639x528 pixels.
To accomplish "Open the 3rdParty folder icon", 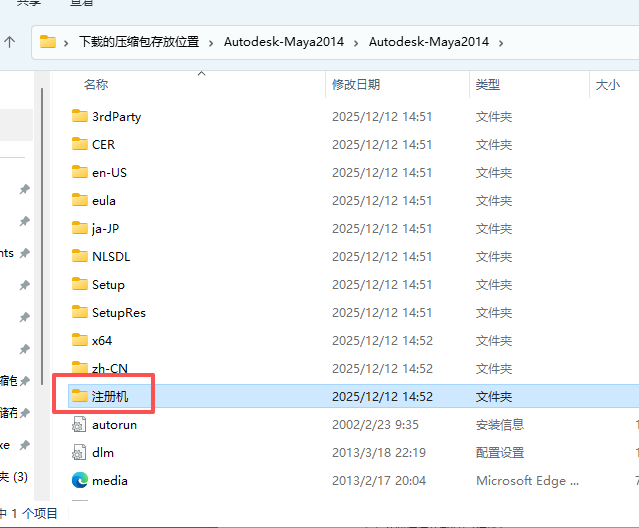I will pyautogui.click(x=79, y=116).
